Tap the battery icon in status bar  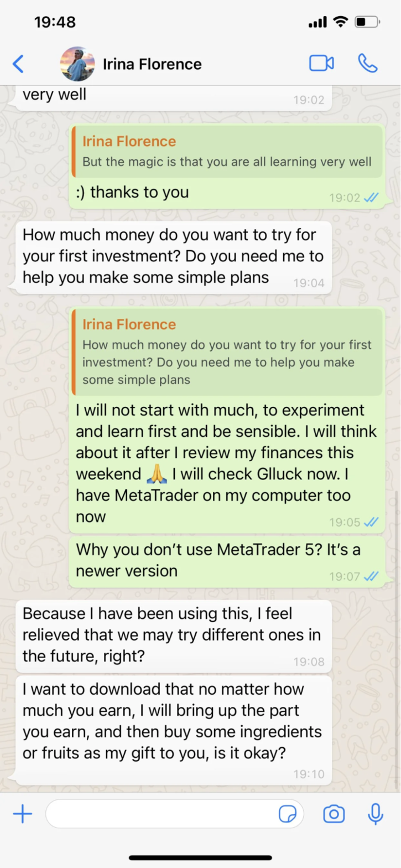tap(367, 22)
